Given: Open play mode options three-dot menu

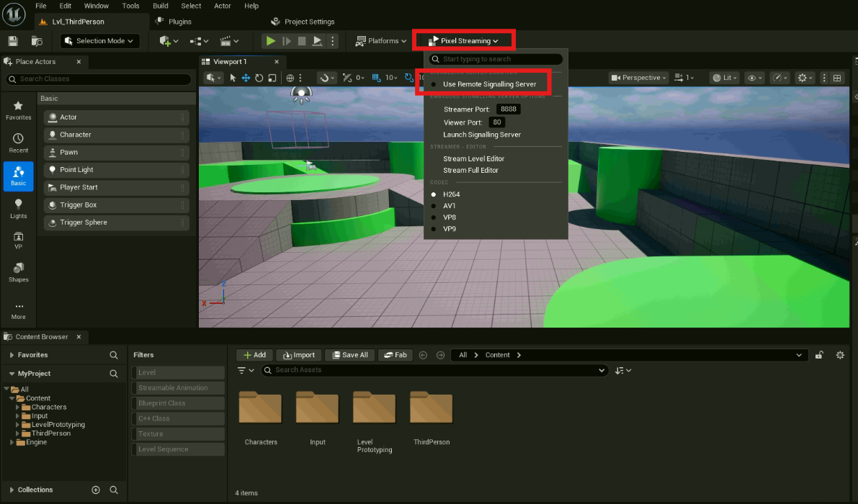Looking at the screenshot, I should [x=332, y=41].
